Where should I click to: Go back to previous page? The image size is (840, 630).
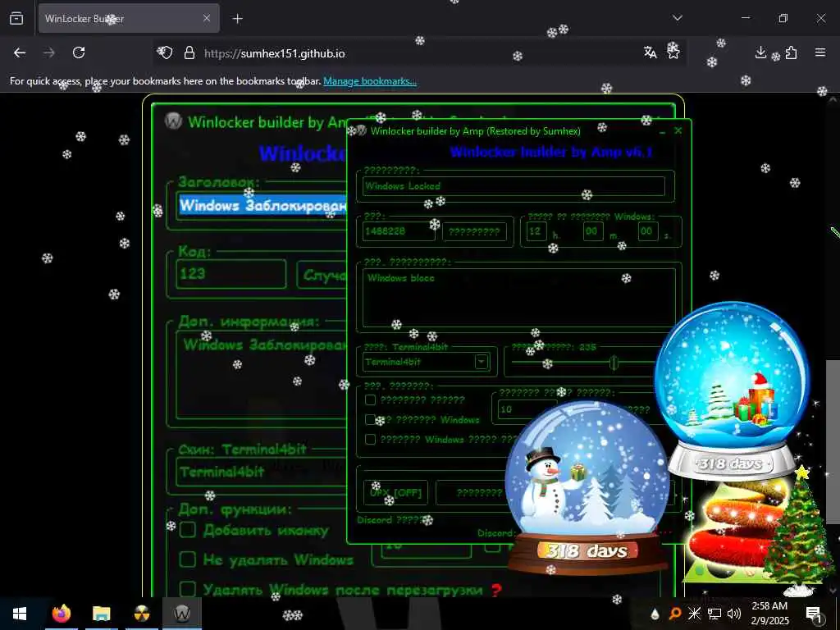pos(20,52)
